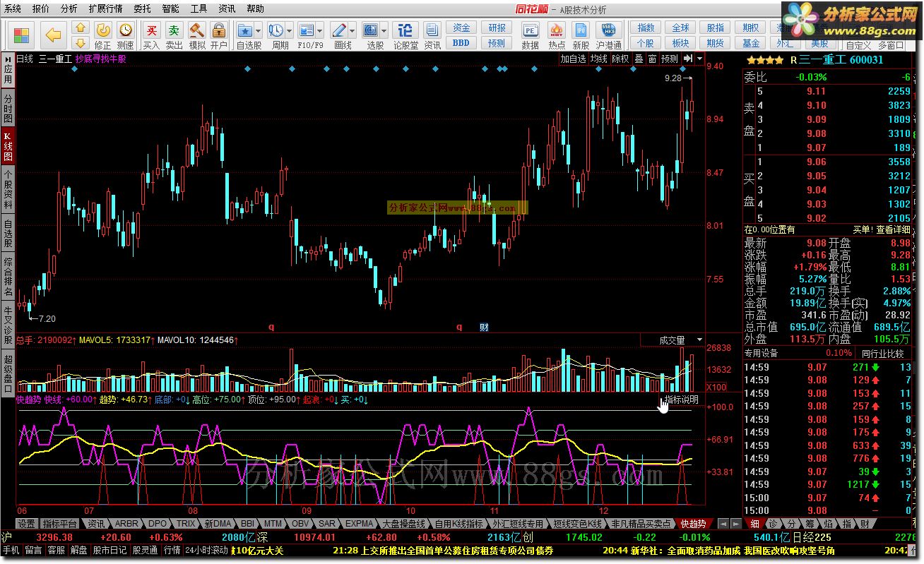Click the 周期 period clock icon
The height and width of the screenshot is (564, 924).
coord(276,30)
